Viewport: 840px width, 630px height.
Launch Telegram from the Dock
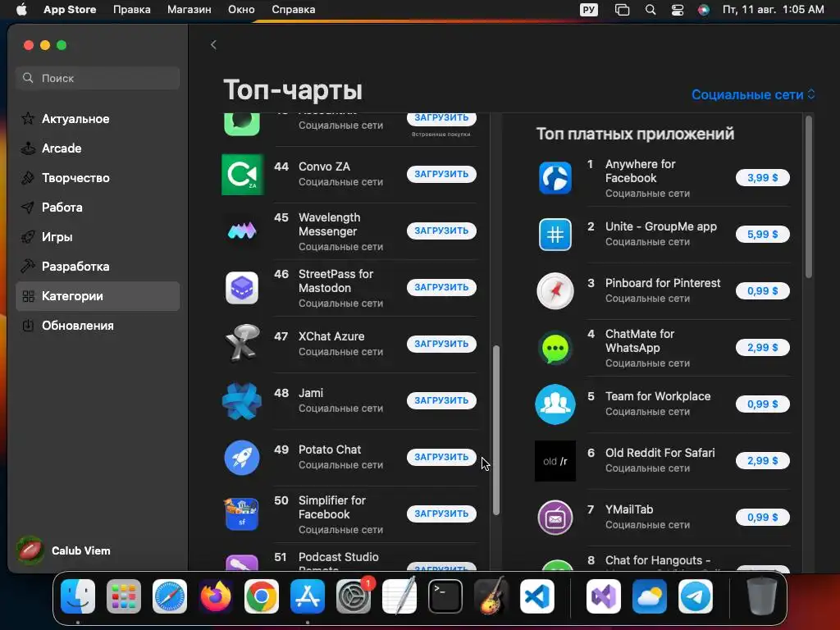pyautogui.click(x=696, y=596)
